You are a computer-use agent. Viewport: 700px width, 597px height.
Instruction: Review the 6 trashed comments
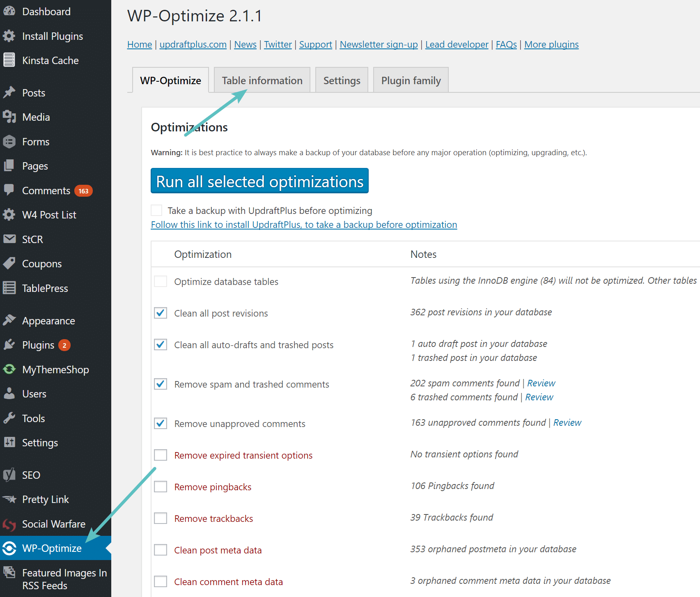539,397
